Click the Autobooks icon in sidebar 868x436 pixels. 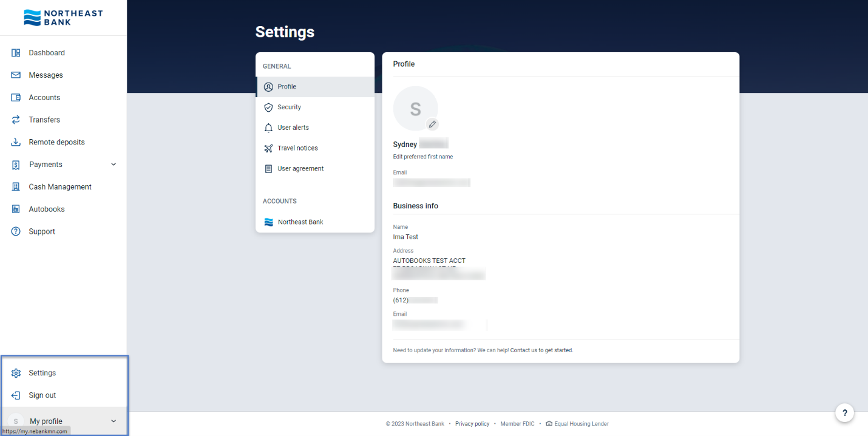(16, 209)
